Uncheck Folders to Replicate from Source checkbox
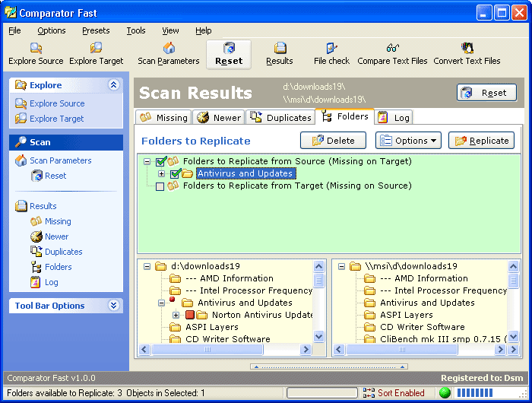 point(160,161)
